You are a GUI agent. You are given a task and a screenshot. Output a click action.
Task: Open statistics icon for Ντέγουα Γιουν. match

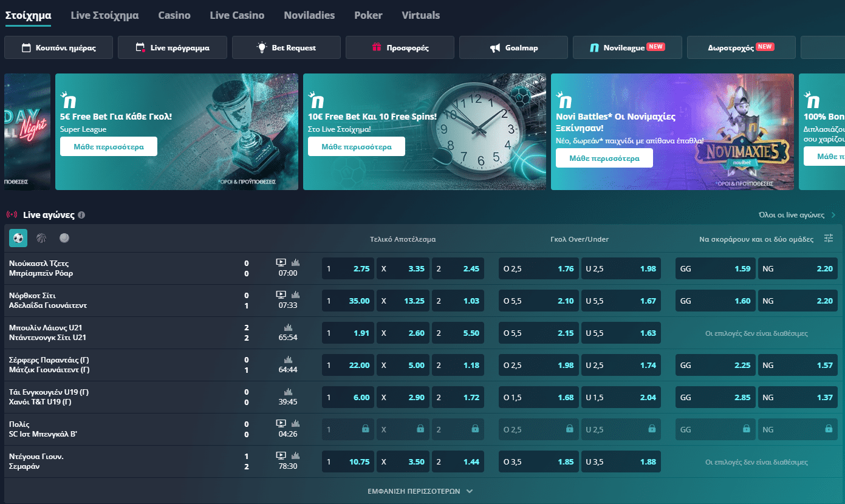pyautogui.click(x=296, y=456)
